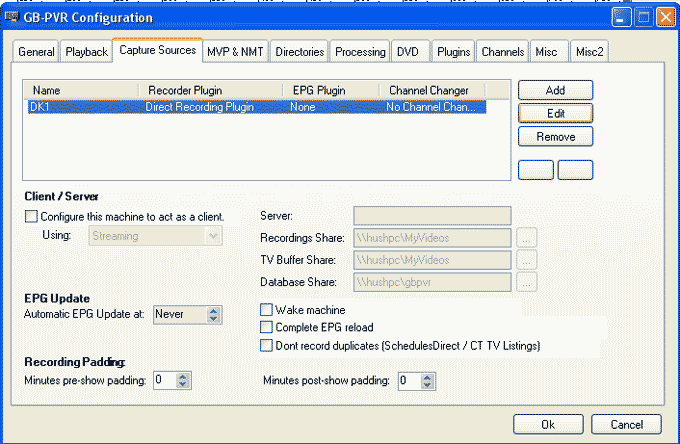This screenshot has width=680, height=444.
Task: Go to the MVP & NMT tab
Action: 235,52
